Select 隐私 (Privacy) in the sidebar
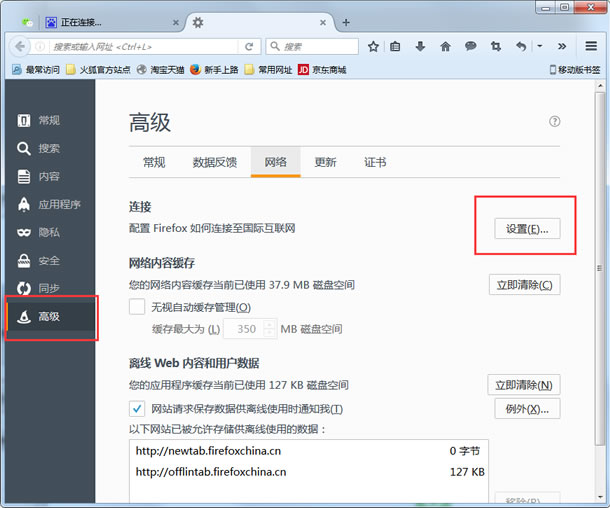Screen dimensions: 610x508 [48, 232]
